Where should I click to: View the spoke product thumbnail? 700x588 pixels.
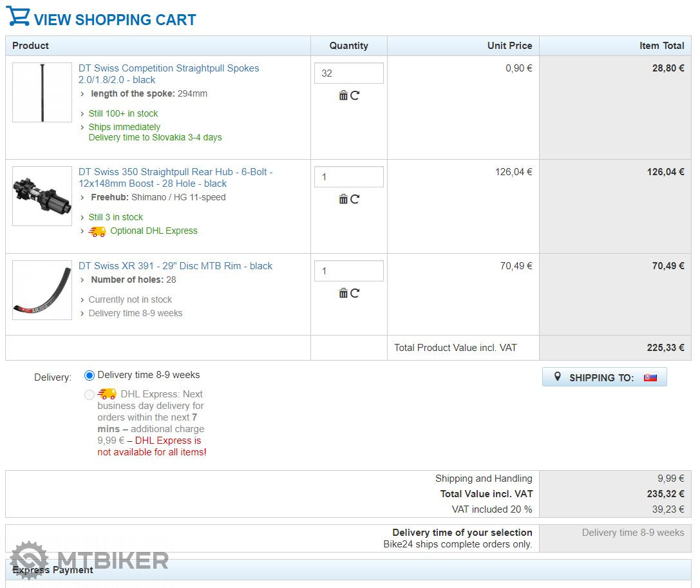tap(43, 93)
